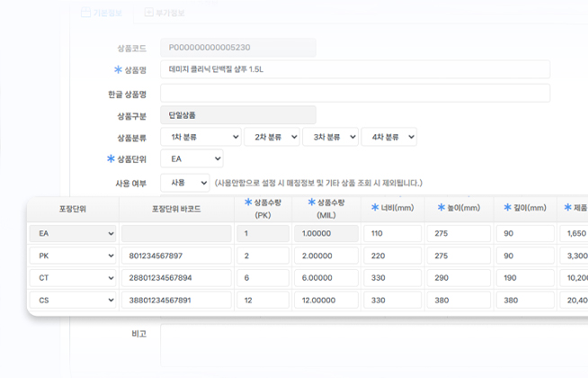Click the weight field showing 1,650
The height and width of the screenshot is (378, 588).
[574, 233]
